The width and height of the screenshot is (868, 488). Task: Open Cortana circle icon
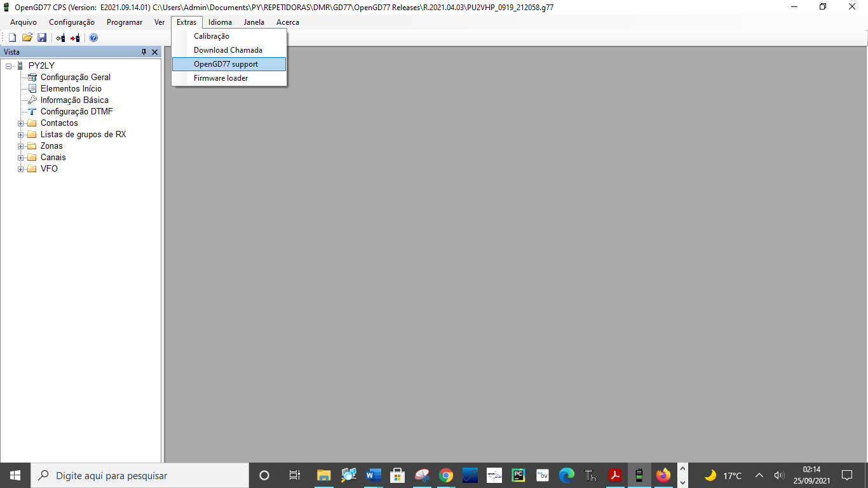pos(264,475)
